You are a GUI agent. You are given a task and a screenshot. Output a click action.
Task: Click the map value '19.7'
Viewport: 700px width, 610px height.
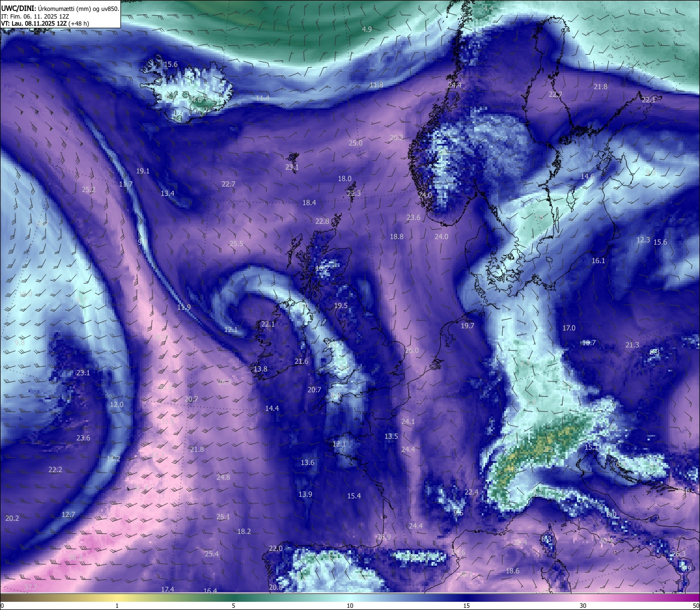pyautogui.click(x=467, y=326)
